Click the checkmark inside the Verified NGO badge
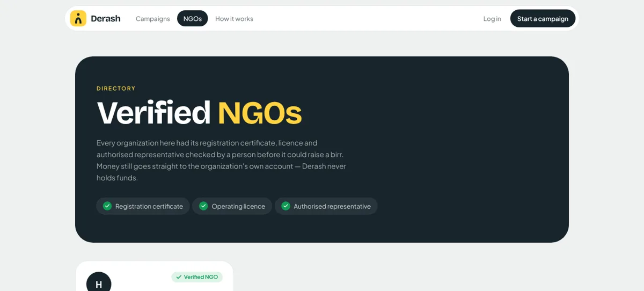The image size is (644, 291). (179, 277)
